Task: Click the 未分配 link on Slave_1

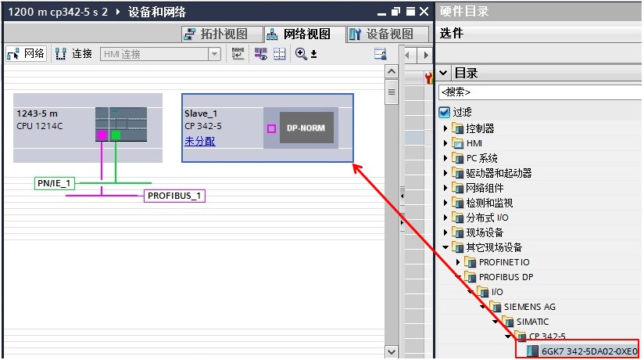Action: pyautogui.click(x=199, y=141)
